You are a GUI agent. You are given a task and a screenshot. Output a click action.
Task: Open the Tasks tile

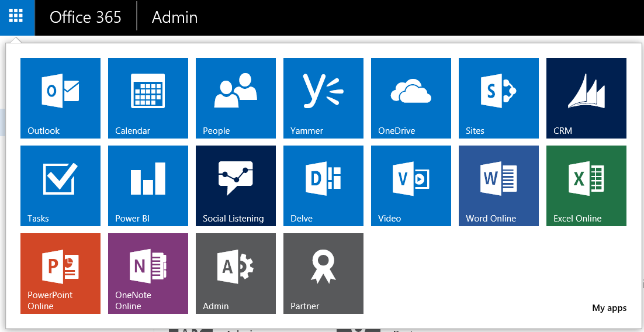click(x=60, y=185)
